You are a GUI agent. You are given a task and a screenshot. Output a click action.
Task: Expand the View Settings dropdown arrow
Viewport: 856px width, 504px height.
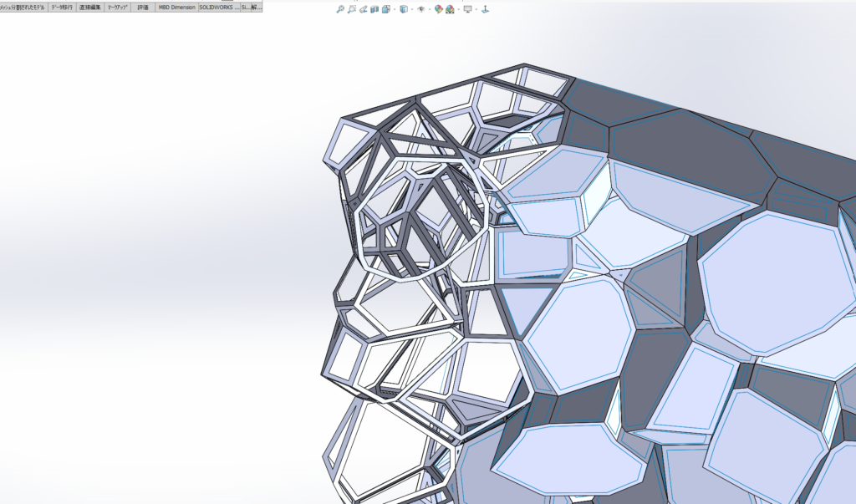click(x=476, y=9)
